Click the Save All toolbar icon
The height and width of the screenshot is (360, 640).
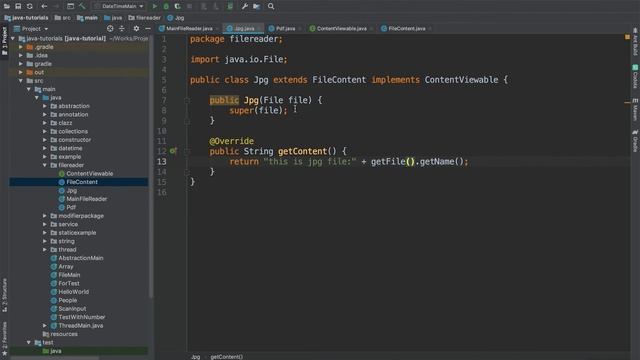[x=18, y=6]
